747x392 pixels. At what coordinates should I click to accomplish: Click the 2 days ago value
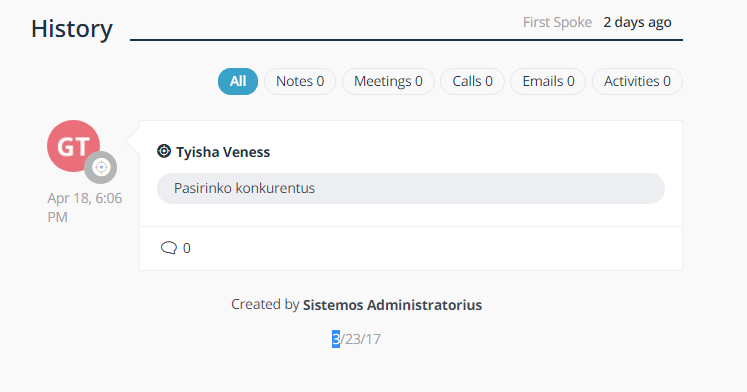point(637,22)
